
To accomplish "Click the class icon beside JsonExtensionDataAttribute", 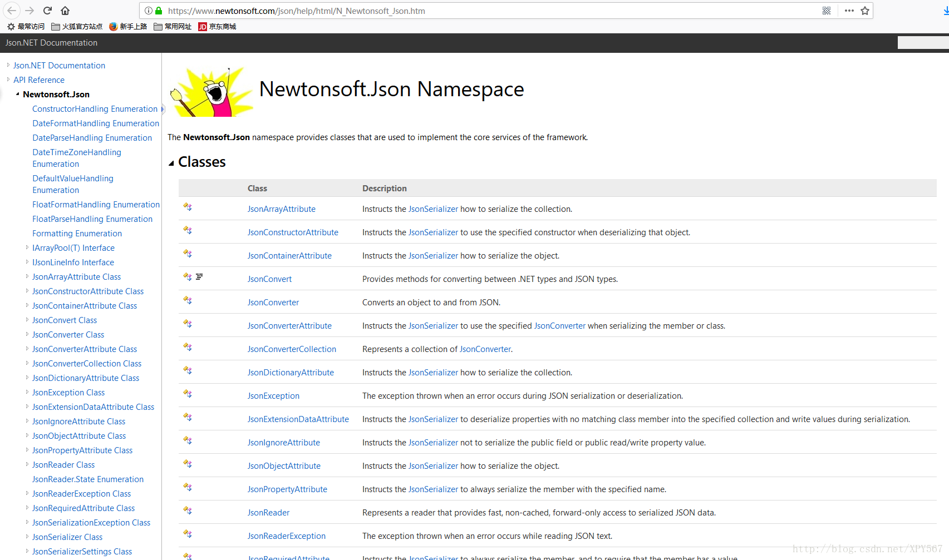I will click(x=188, y=417).
